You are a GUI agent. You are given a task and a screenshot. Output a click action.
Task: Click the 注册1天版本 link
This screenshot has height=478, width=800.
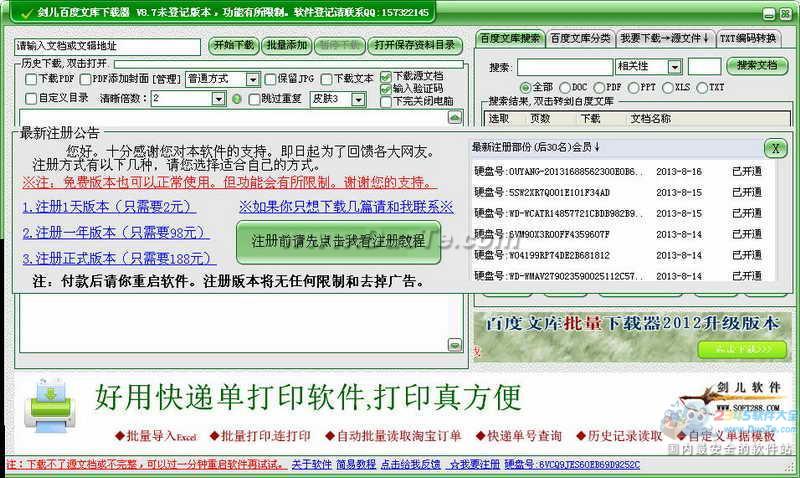pyautogui.click(x=109, y=207)
